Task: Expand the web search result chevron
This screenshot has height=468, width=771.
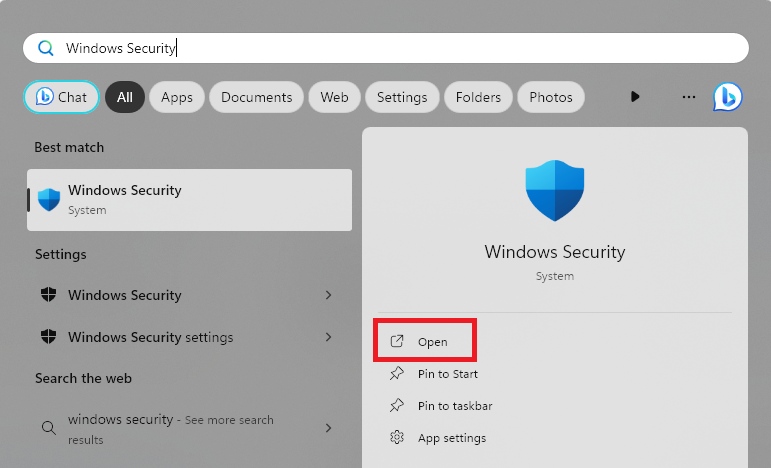Action: click(329, 428)
